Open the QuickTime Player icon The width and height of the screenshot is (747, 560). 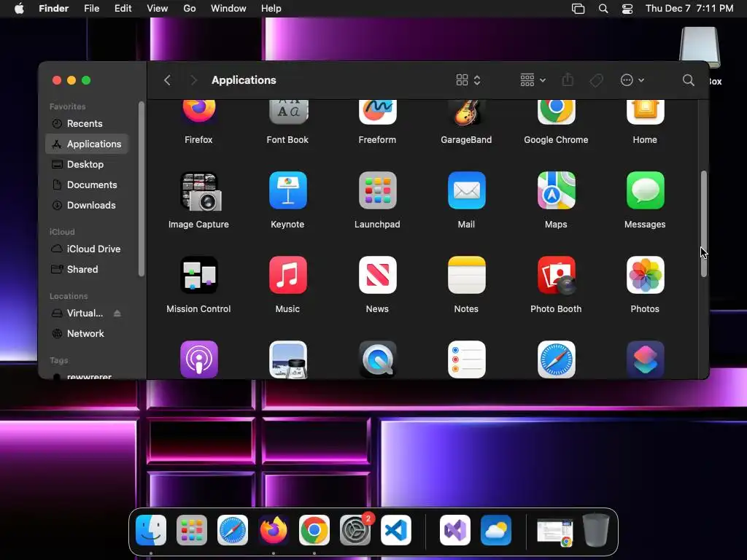(x=377, y=359)
